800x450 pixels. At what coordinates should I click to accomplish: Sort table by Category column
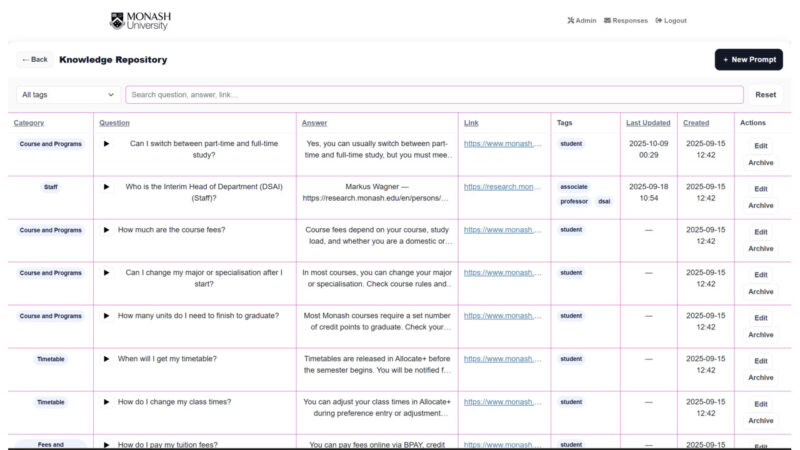pyautogui.click(x=29, y=123)
